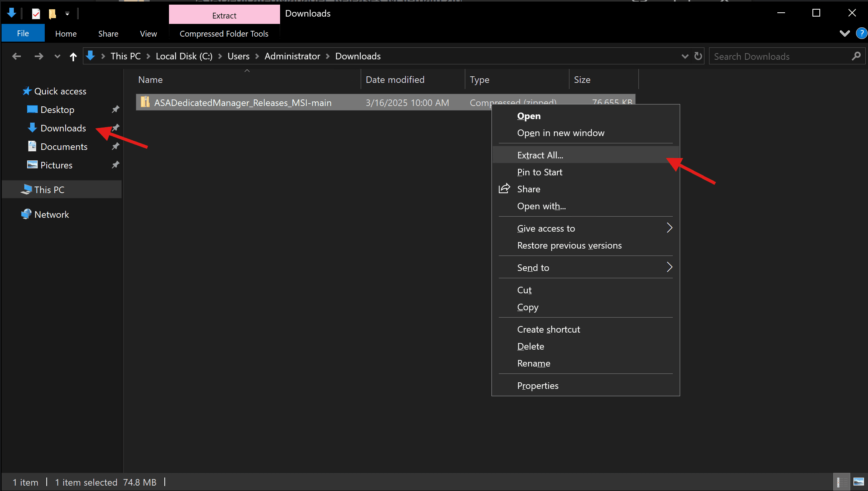Choose Copy from the context menu
The image size is (868, 491).
pyautogui.click(x=586, y=307)
